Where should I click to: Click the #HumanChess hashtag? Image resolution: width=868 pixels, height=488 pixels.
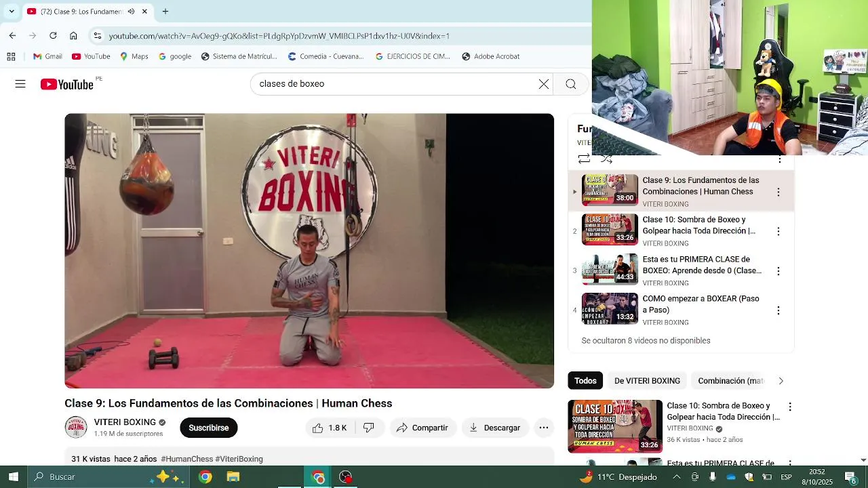pyautogui.click(x=187, y=459)
